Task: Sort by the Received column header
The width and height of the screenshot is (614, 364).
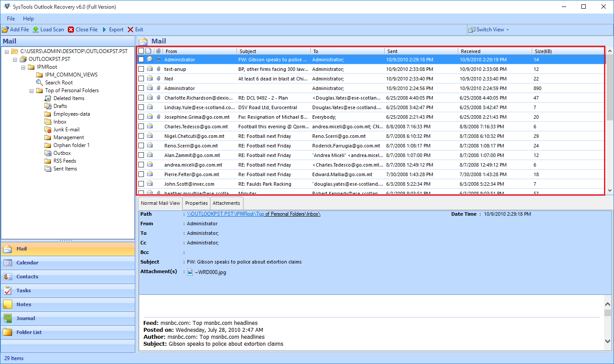Action: point(495,51)
